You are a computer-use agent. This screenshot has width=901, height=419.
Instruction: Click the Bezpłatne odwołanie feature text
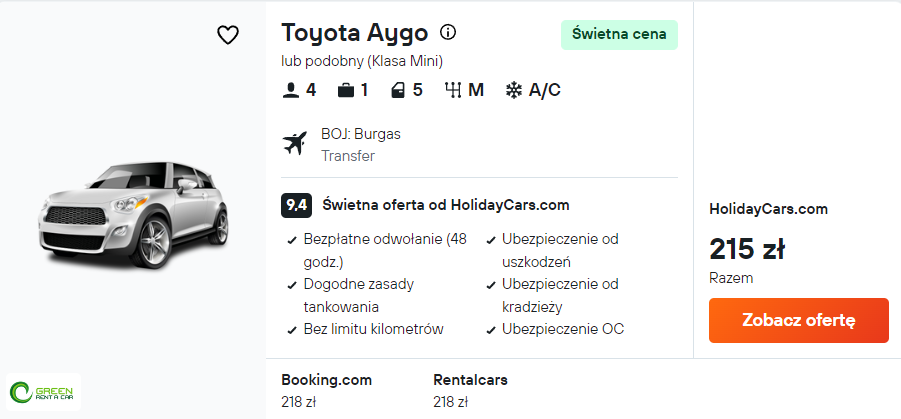pyautogui.click(x=385, y=239)
